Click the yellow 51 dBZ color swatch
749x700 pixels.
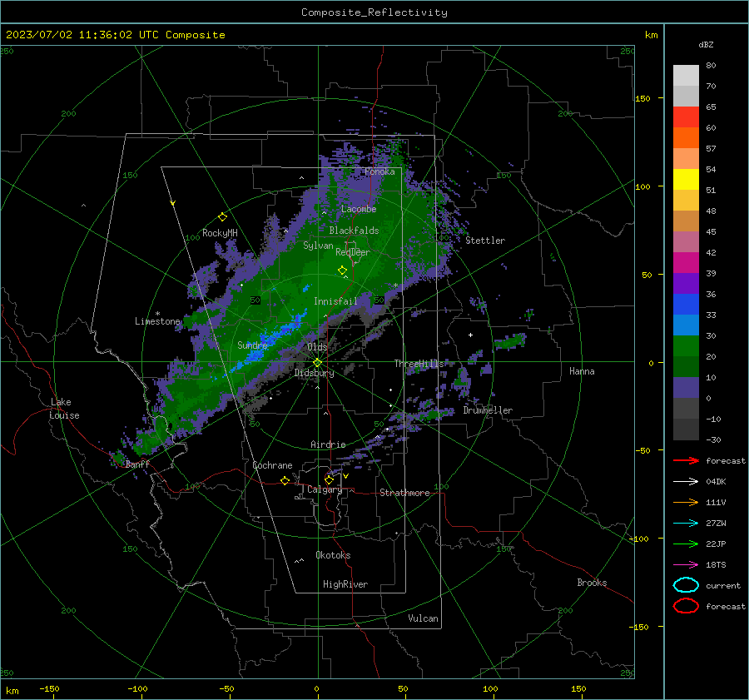pos(686,179)
